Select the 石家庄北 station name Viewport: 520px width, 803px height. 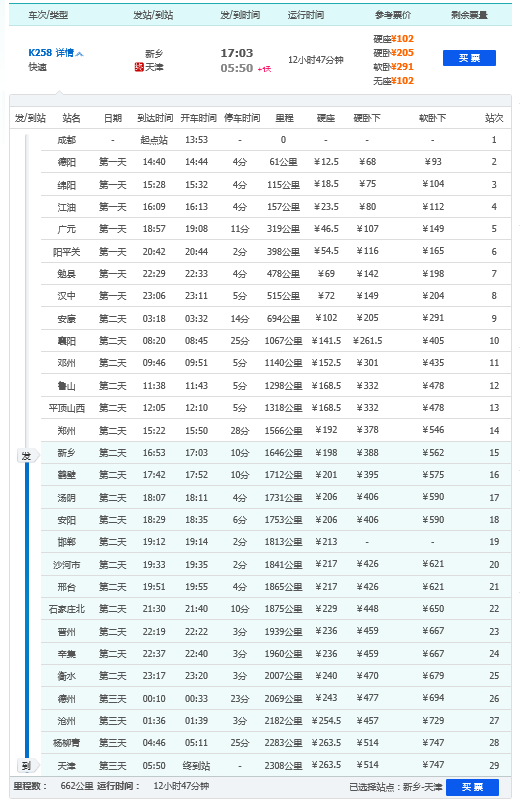click(x=67, y=609)
